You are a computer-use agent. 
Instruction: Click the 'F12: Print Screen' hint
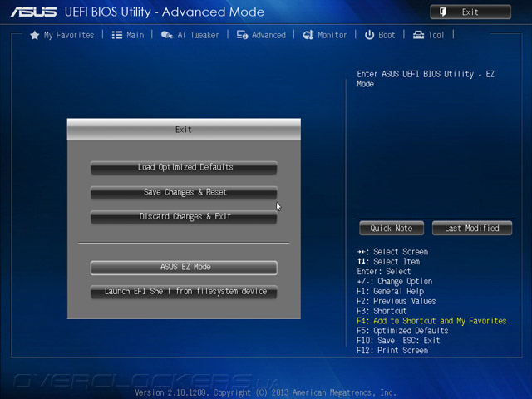click(392, 351)
